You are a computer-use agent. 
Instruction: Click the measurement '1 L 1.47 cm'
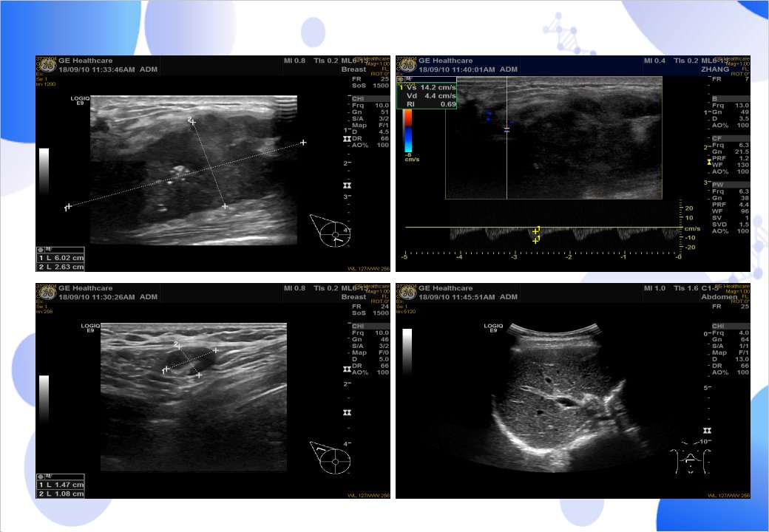pyautogui.click(x=61, y=485)
